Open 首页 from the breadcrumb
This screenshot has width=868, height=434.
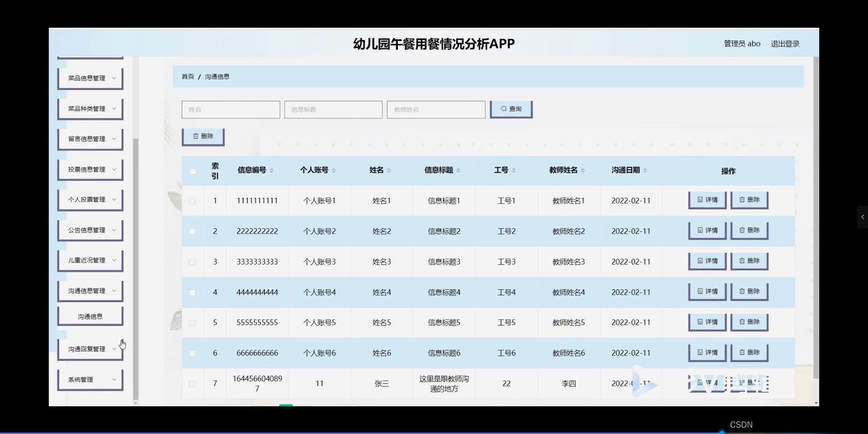coord(188,76)
